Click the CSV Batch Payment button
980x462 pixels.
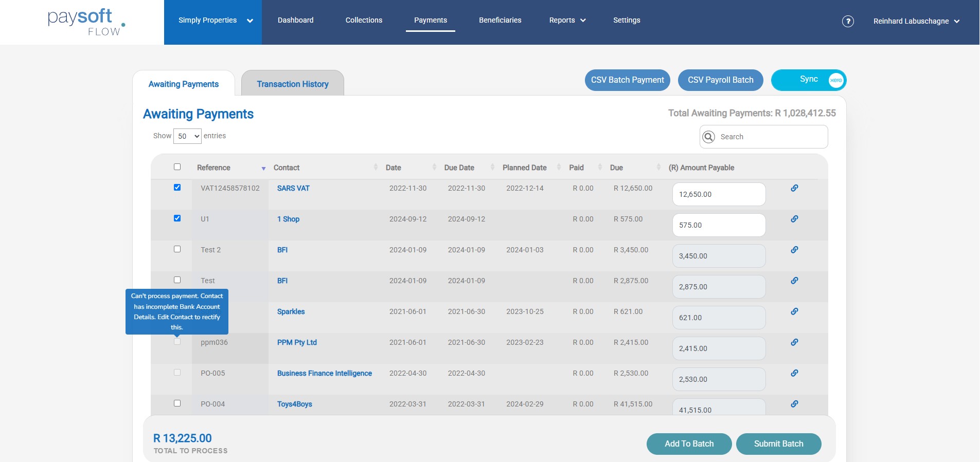[x=628, y=80]
